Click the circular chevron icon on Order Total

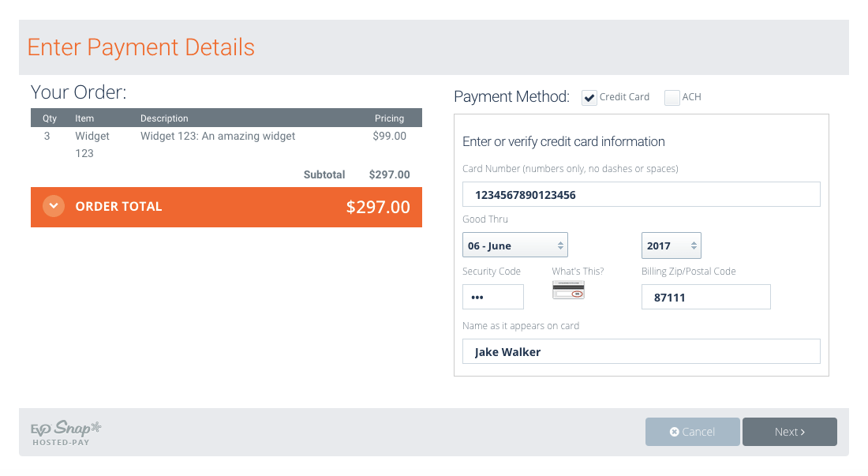54,207
